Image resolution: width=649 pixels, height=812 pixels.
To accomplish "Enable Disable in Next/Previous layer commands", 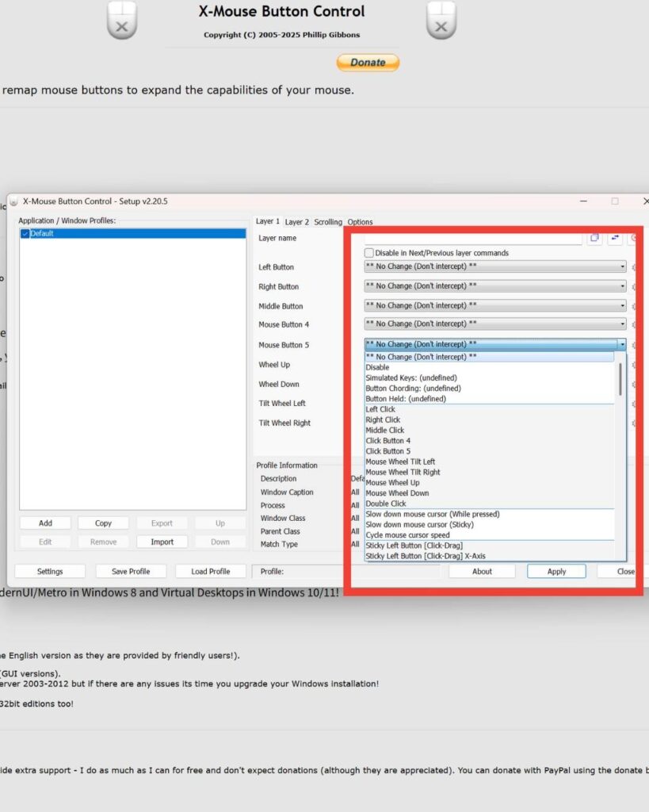I will pos(369,253).
